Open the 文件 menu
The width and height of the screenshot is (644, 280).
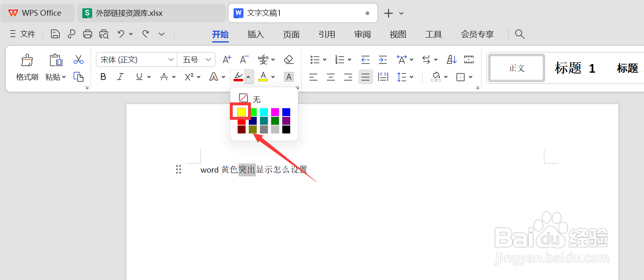point(27,34)
